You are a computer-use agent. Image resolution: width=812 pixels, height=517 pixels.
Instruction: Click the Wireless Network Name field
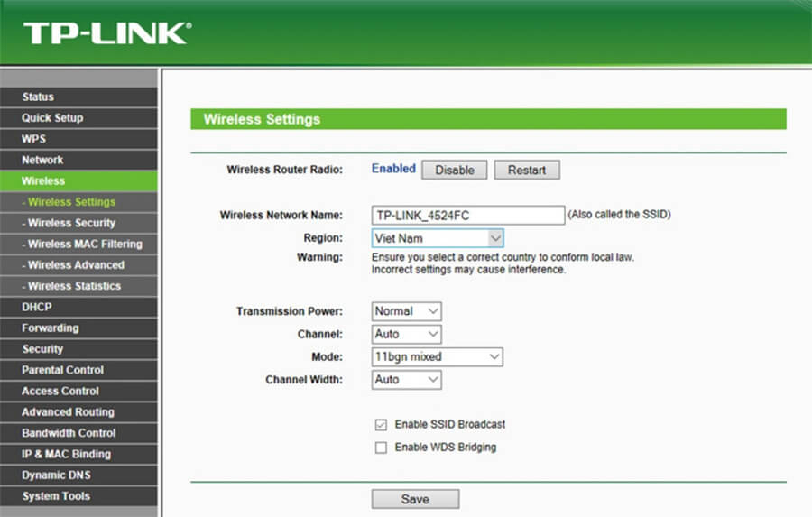(x=467, y=215)
